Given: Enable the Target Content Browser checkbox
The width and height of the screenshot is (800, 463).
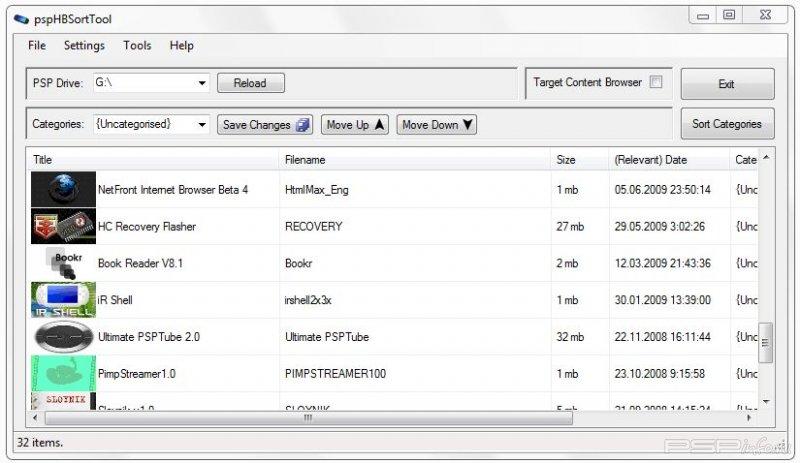Looking at the screenshot, I should (x=656, y=82).
